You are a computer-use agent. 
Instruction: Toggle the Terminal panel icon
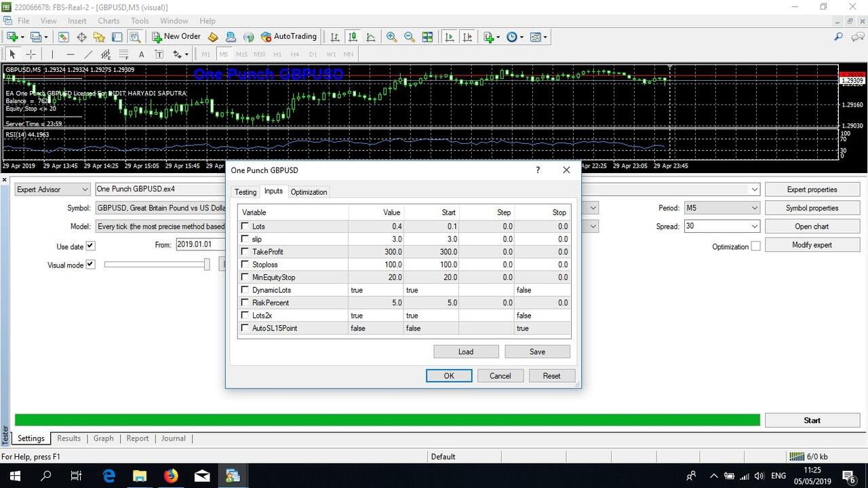click(x=117, y=37)
